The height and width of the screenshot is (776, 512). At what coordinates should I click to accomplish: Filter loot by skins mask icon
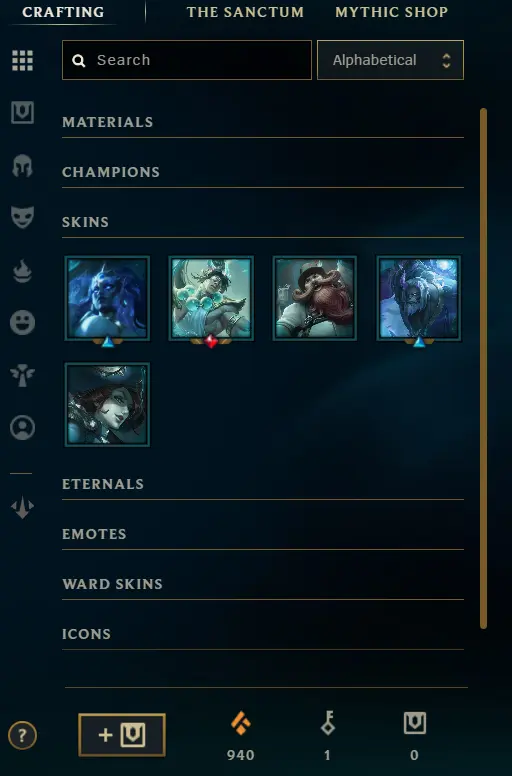[x=22, y=217]
